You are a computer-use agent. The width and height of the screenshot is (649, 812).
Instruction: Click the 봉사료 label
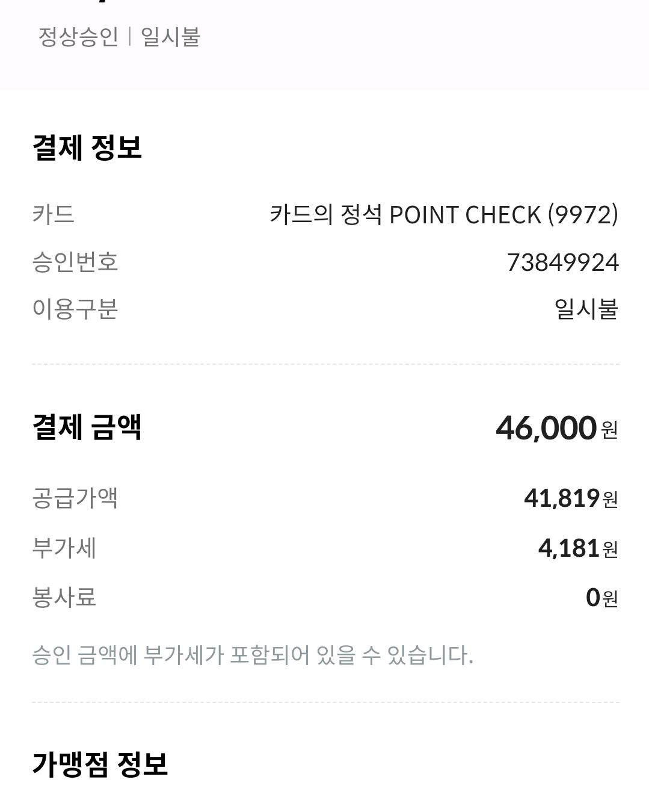(64, 597)
